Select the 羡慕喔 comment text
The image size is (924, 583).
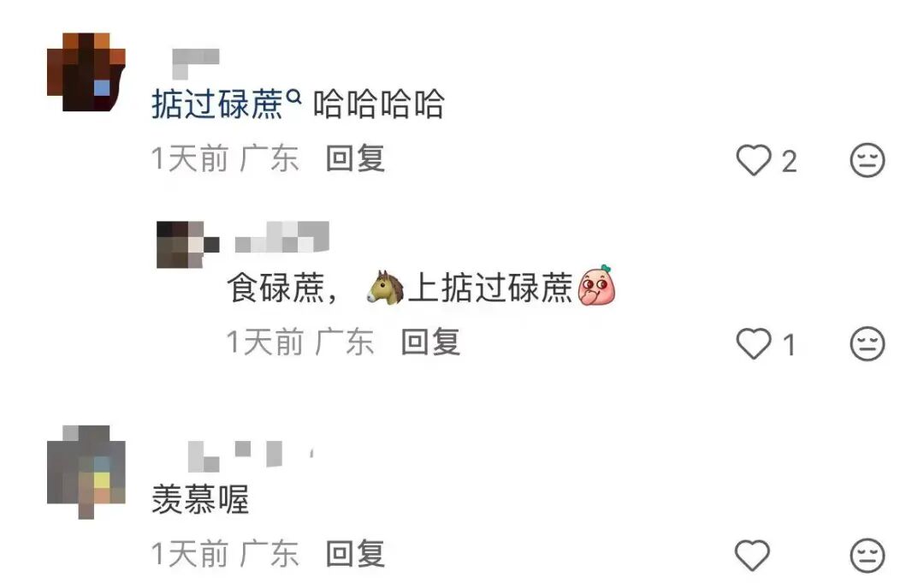coord(200,499)
